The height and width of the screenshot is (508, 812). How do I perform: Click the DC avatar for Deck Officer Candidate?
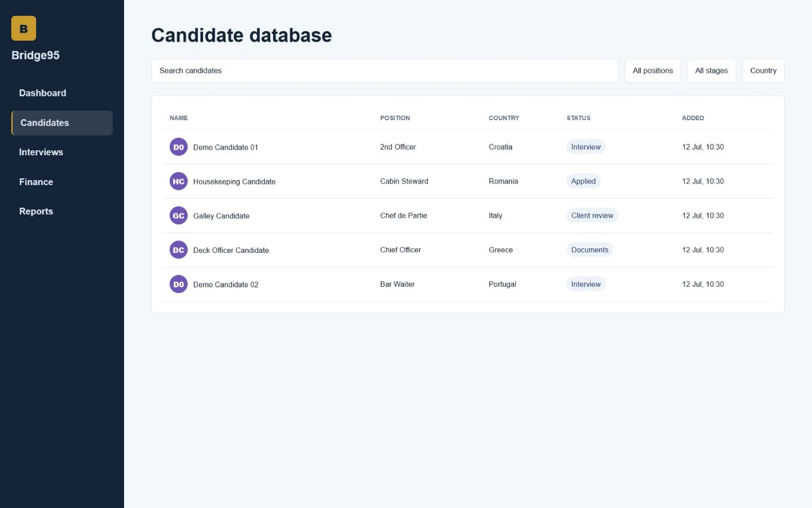[179, 250]
